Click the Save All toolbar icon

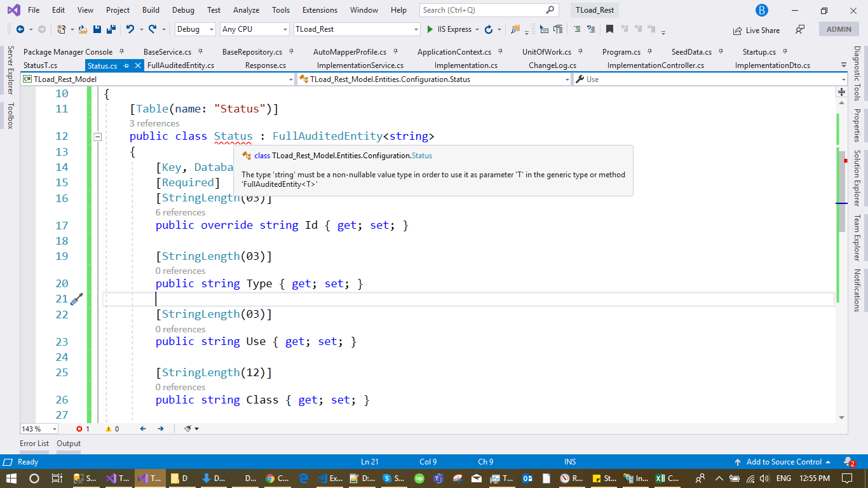pyautogui.click(x=111, y=29)
